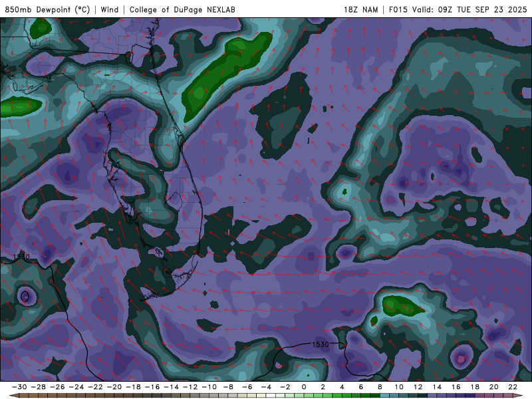
Task: Select the "6" legend value
Action: pos(360,387)
